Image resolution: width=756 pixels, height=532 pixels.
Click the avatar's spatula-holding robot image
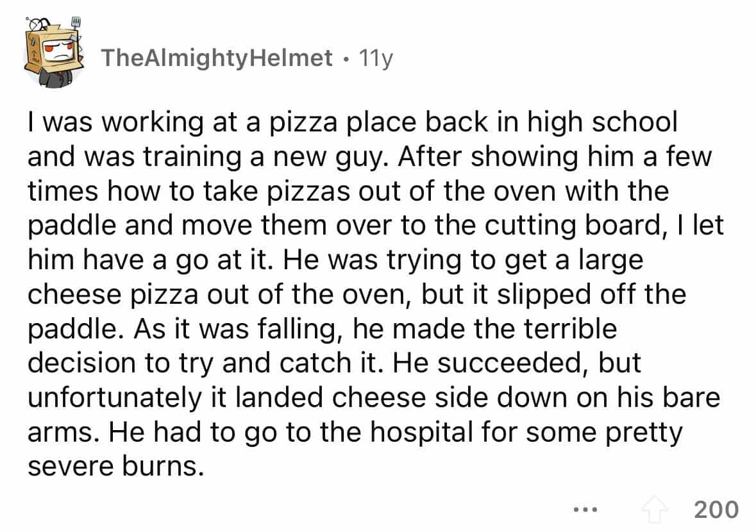[51, 45]
